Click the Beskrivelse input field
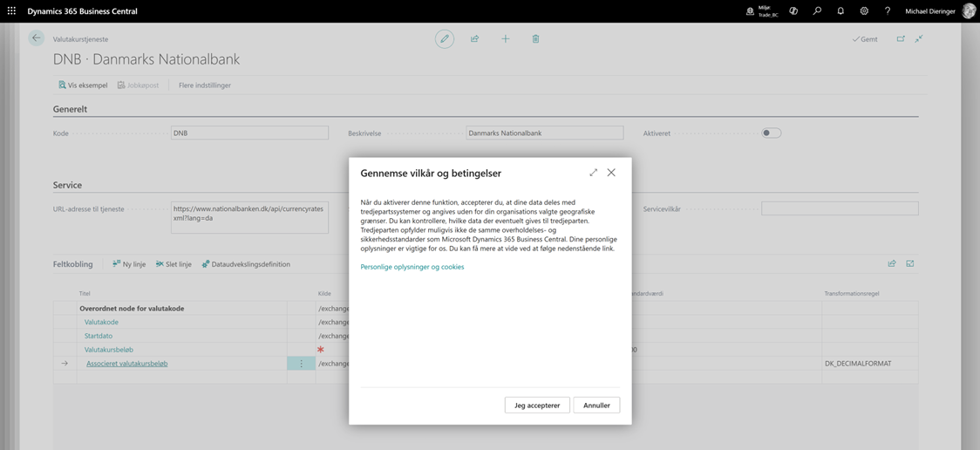Viewport: 980px width, 450px height. pyautogui.click(x=545, y=133)
